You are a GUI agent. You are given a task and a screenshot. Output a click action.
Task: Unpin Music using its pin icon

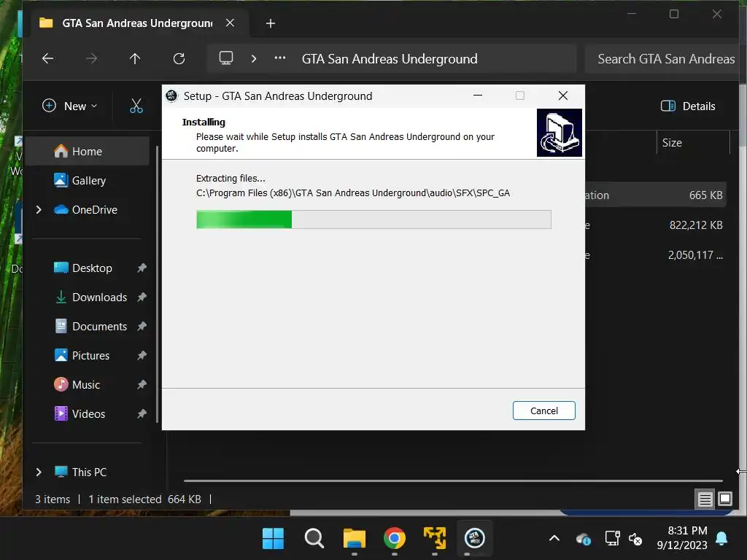point(142,385)
